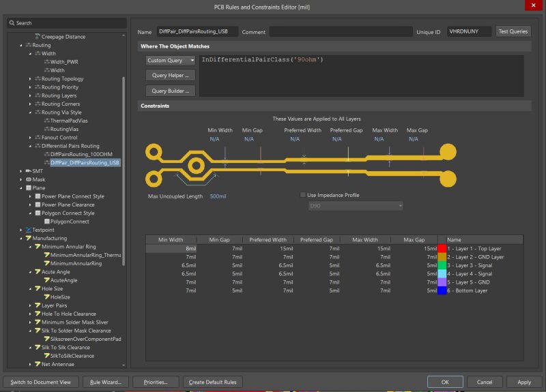The width and height of the screenshot is (546, 392).
Task: Click the MinimumAnnularRing rule icon
Action: pyautogui.click(x=46, y=263)
